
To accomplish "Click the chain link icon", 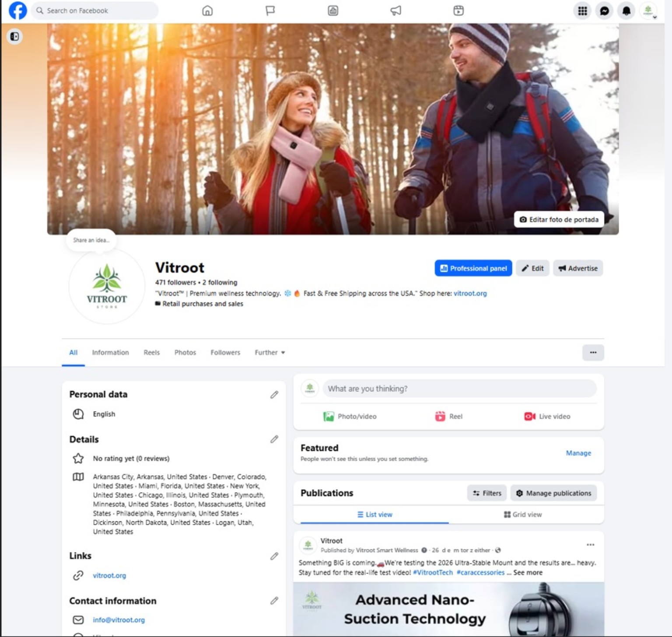I will click(x=78, y=575).
